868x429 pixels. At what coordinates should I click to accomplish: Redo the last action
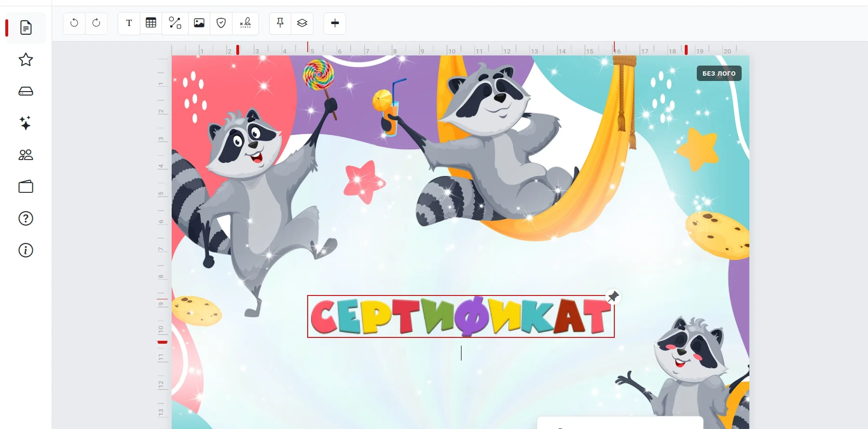click(x=96, y=23)
